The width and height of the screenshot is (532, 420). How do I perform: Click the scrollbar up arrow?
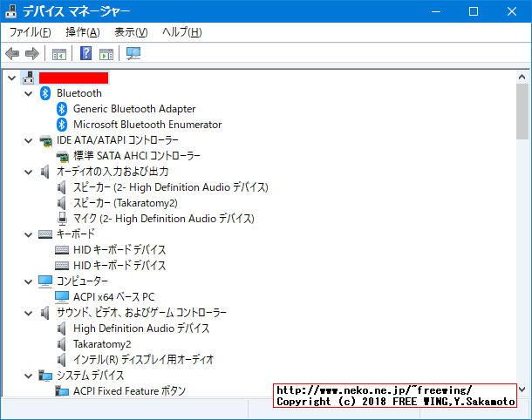(x=522, y=77)
